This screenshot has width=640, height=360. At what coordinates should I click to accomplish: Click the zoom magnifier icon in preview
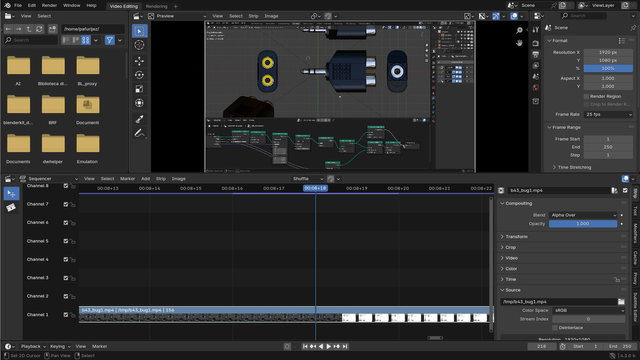pyautogui.click(x=519, y=31)
